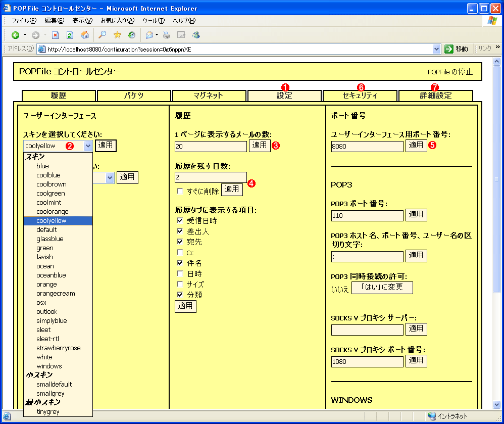Enable the サイズ column checkbox
The width and height of the screenshot is (504, 424).
point(180,284)
